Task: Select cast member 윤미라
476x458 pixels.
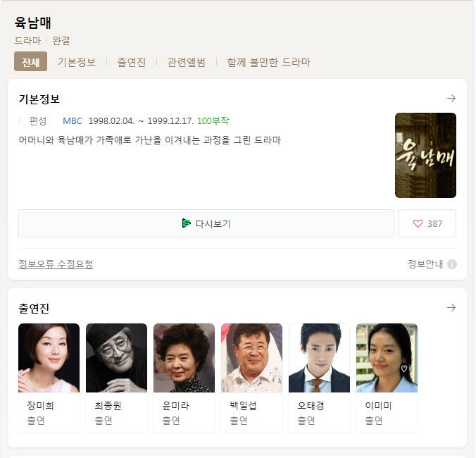Action: pos(184,378)
